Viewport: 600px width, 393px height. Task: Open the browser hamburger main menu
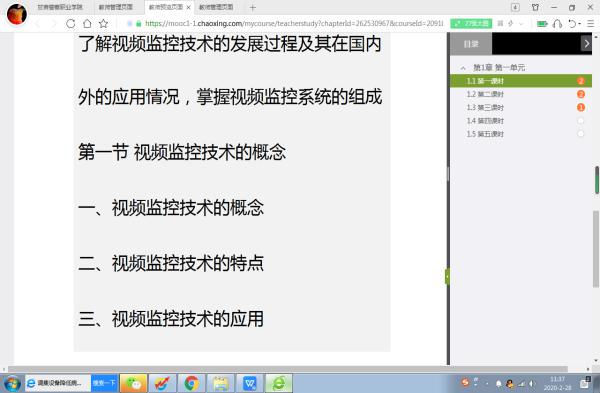[x=590, y=23]
